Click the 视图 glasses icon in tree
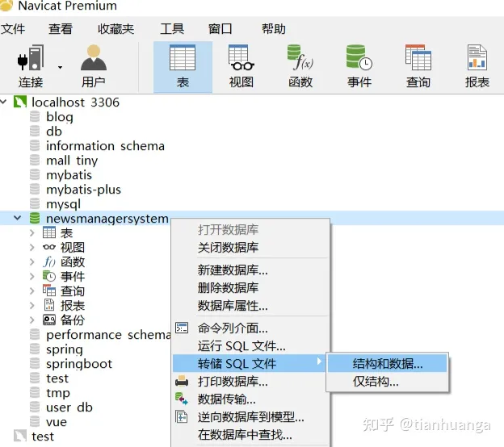 (49, 247)
